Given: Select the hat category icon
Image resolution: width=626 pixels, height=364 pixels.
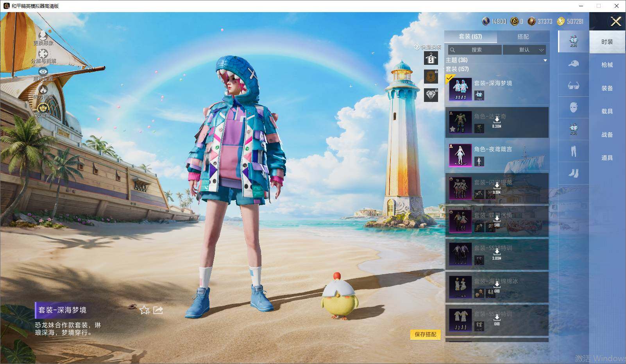Looking at the screenshot, I should 573,63.
